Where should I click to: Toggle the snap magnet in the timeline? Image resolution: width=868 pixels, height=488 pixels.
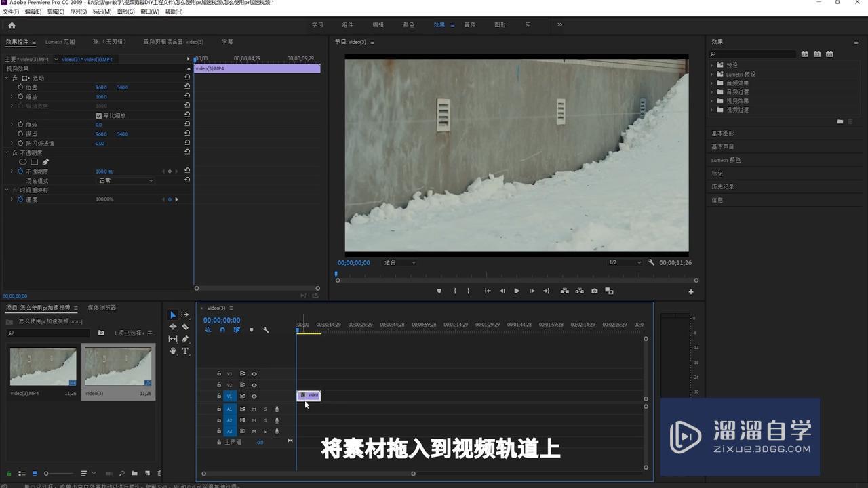pos(222,330)
